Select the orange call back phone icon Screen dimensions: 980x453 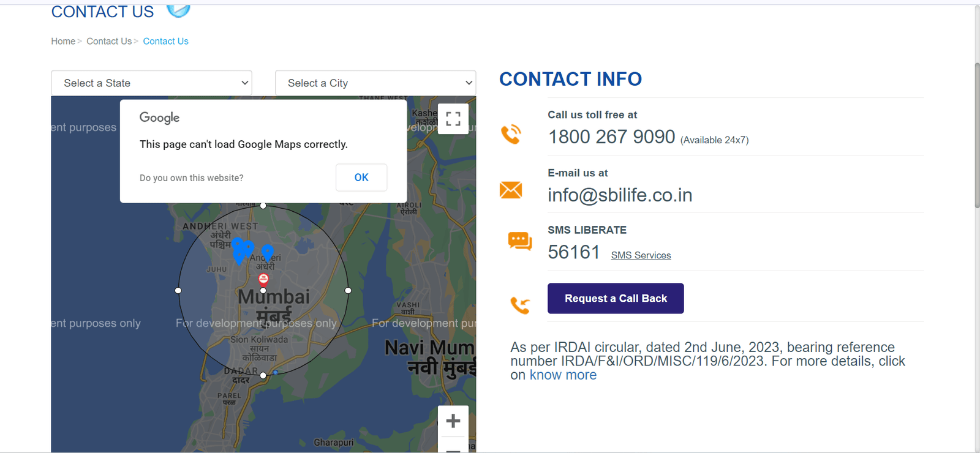520,305
